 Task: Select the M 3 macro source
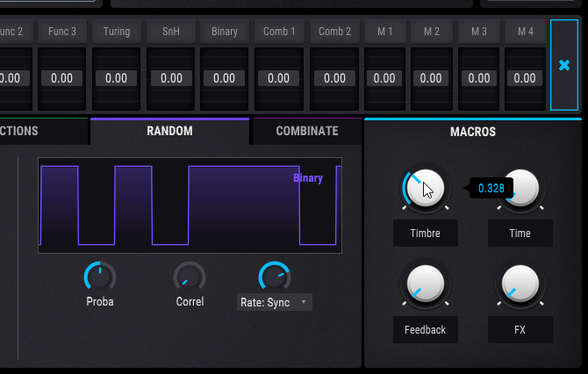479,31
